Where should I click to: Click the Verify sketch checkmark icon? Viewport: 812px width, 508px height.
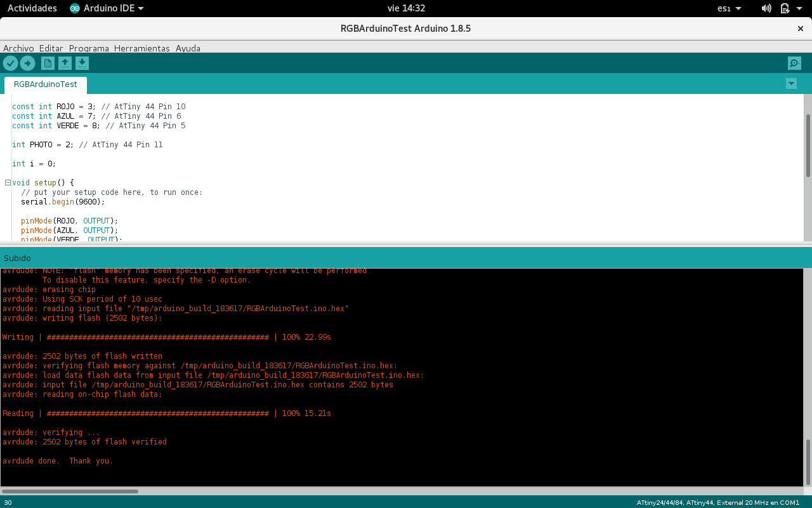point(10,63)
